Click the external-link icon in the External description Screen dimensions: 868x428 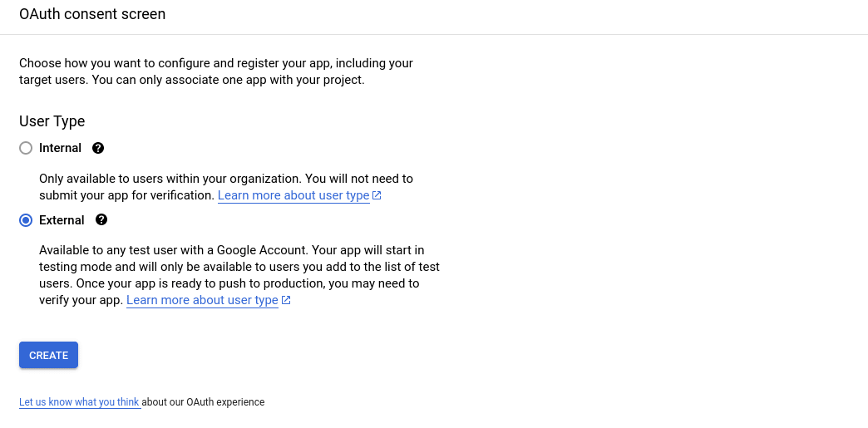(x=286, y=300)
